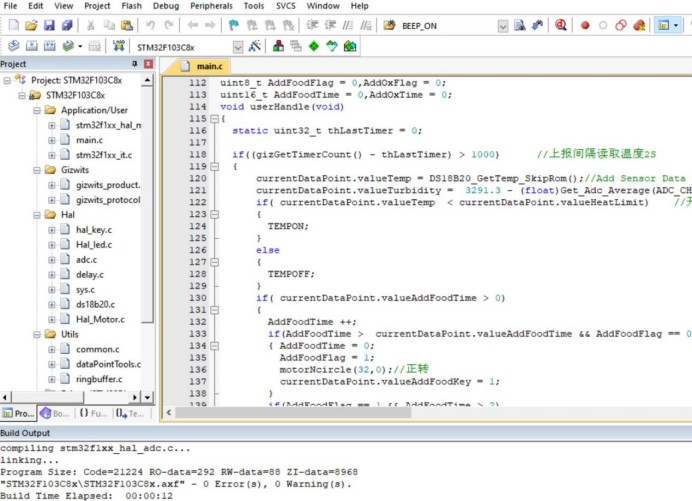Select ringbuffer.c in Utils folder
Screen dimensions: 692x501
pyautogui.click(x=99, y=379)
